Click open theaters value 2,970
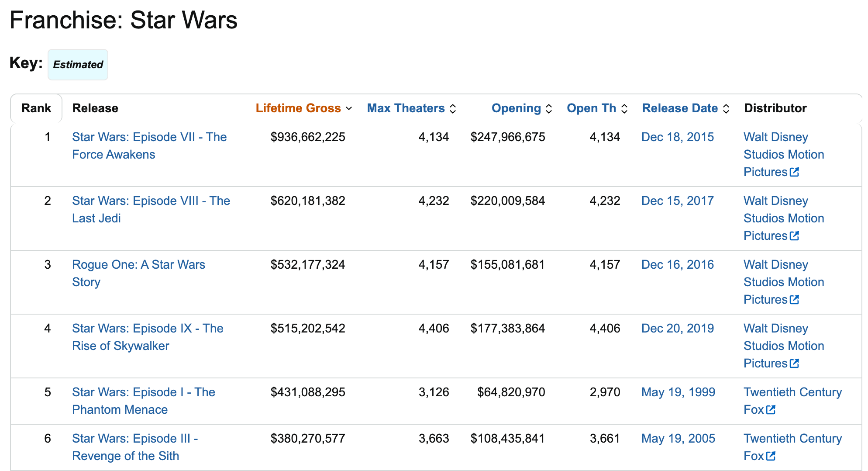 click(605, 392)
